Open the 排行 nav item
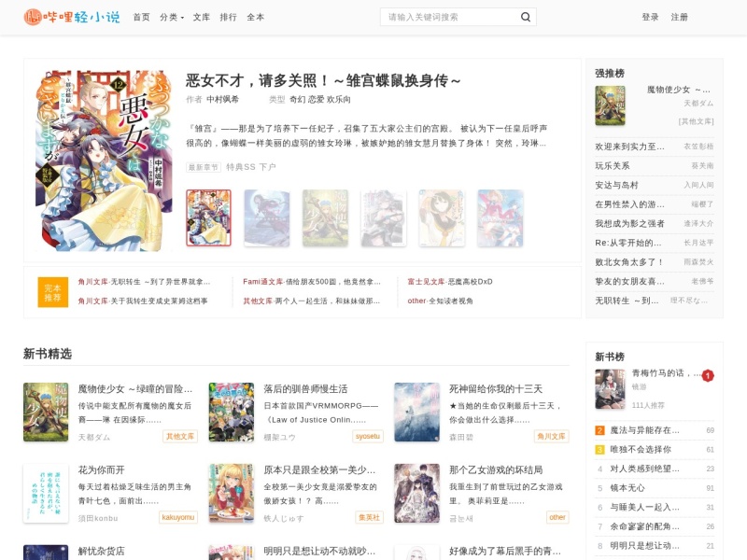Image resolution: width=747 pixels, height=560 pixels. (228, 17)
